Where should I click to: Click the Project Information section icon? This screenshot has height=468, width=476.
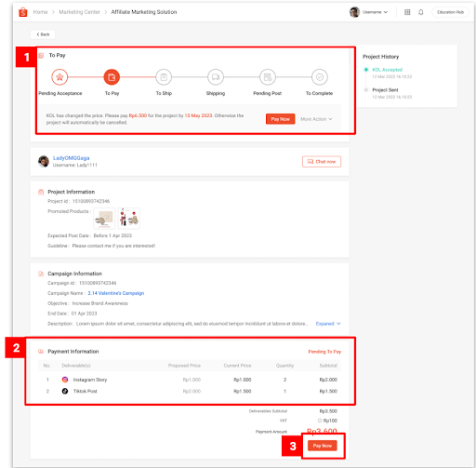point(41,192)
